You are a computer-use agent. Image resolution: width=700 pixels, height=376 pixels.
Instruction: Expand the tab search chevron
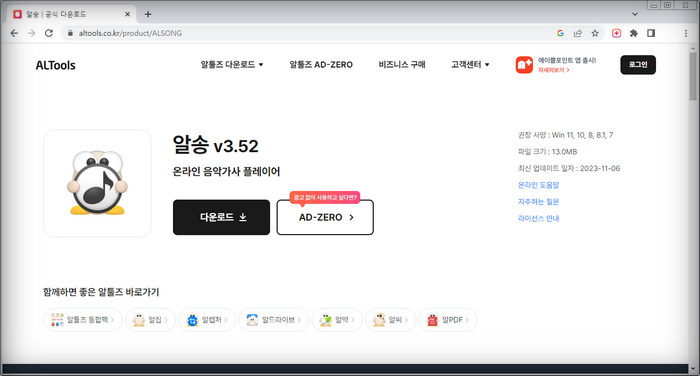point(634,14)
